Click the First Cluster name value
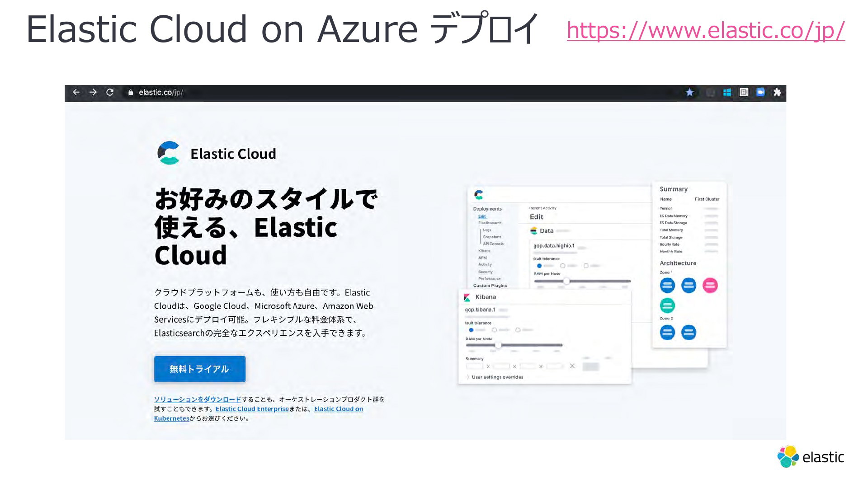The image size is (868, 488). click(x=707, y=199)
